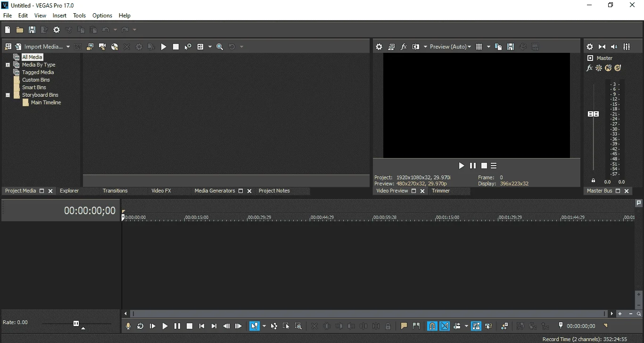Viewport: 644px width, 343px height.
Task: Copy Snapshot to Clipboard in Video Preview
Action: click(x=498, y=47)
